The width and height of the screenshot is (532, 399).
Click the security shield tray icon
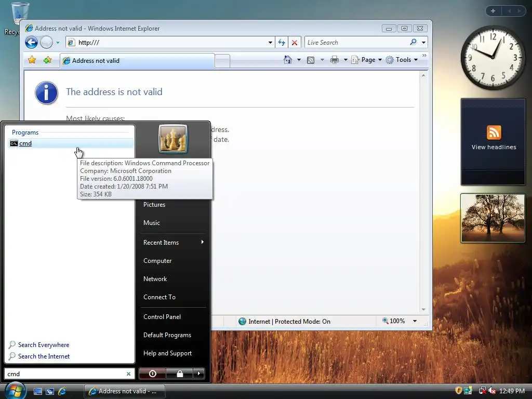458,391
